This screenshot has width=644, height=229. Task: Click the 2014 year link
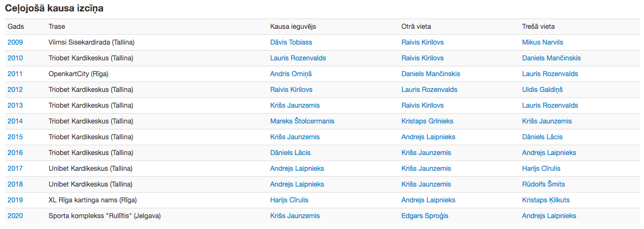tap(15, 121)
